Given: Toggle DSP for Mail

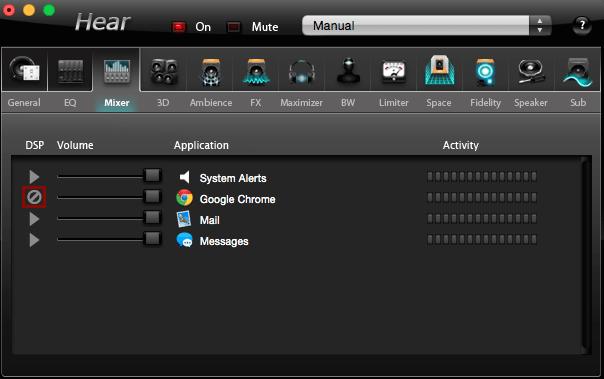Looking at the screenshot, I should click(x=34, y=219).
